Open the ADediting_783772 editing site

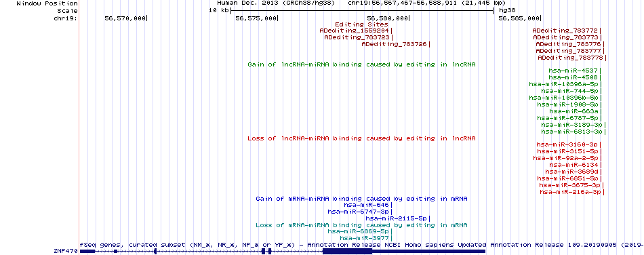(x=567, y=31)
